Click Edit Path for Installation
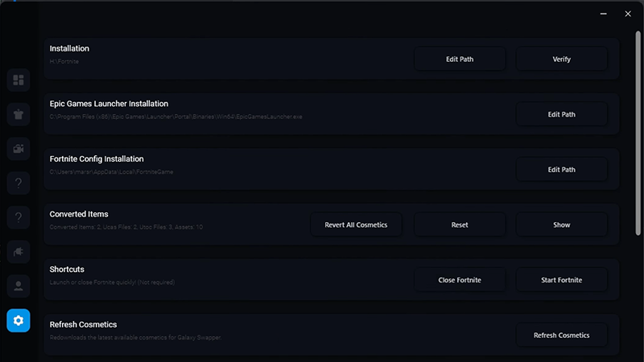644x362 pixels. pos(460,59)
